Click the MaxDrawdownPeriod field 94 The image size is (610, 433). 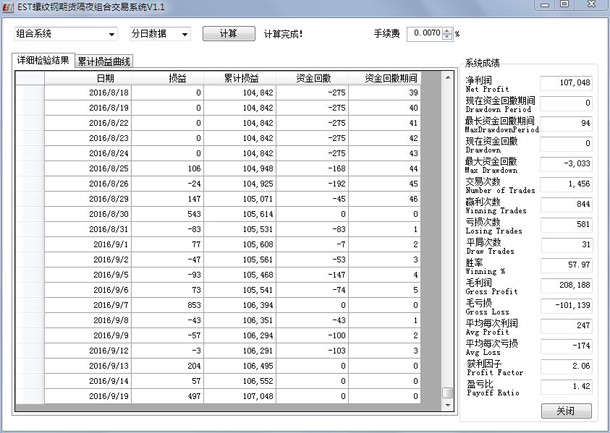pyautogui.click(x=566, y=123)
